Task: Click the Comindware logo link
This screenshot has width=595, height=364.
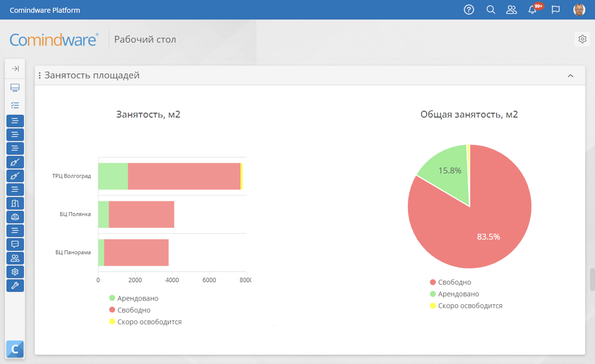Action: click(54, 39)
